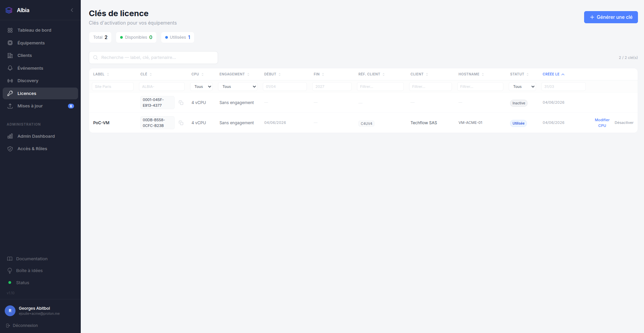This screenshot has width=644, height=333.
Task: Collapse the sidebar with the chevron arrow
Action: (x=72, y=10)
